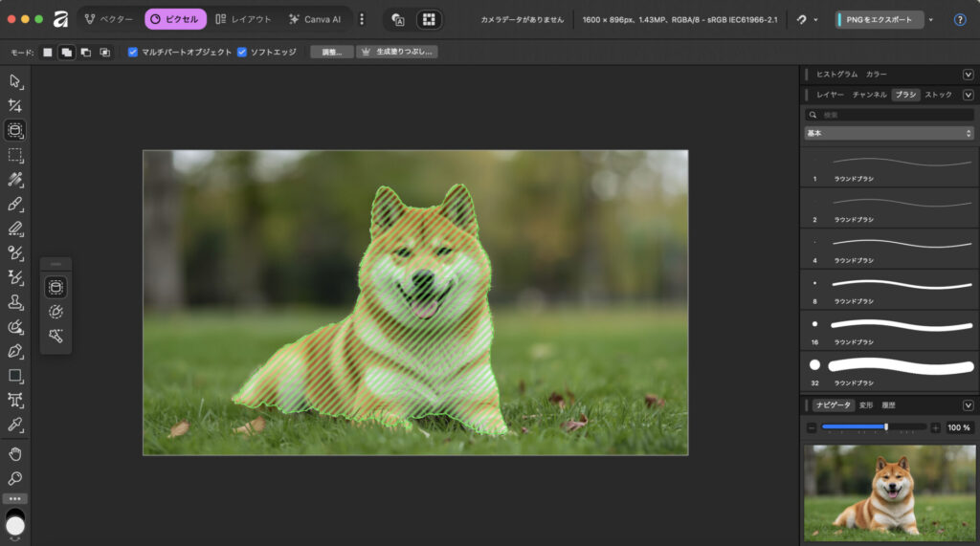Screen dimensions: 980x546
Task: Switch to the ベクター studio tab
Action: (109, 19)
